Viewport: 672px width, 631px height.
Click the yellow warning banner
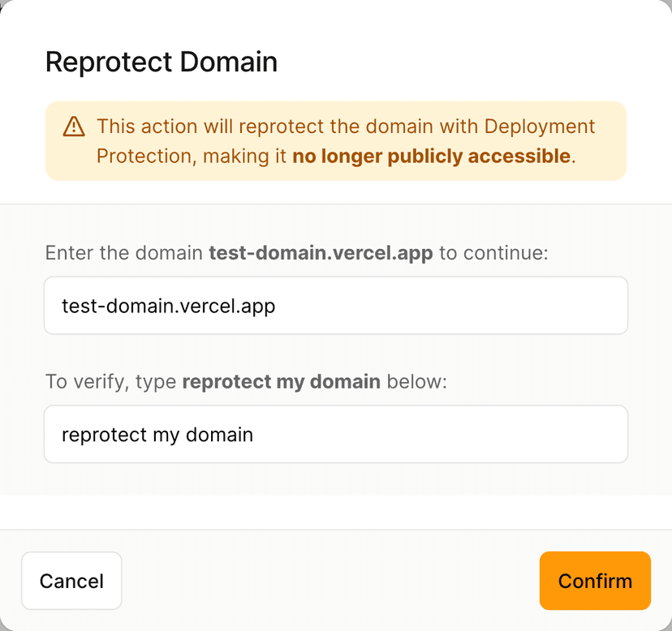(336, 141)
